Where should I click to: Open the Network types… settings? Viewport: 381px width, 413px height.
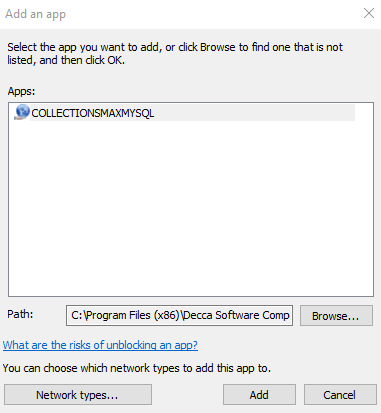(78, 395)
